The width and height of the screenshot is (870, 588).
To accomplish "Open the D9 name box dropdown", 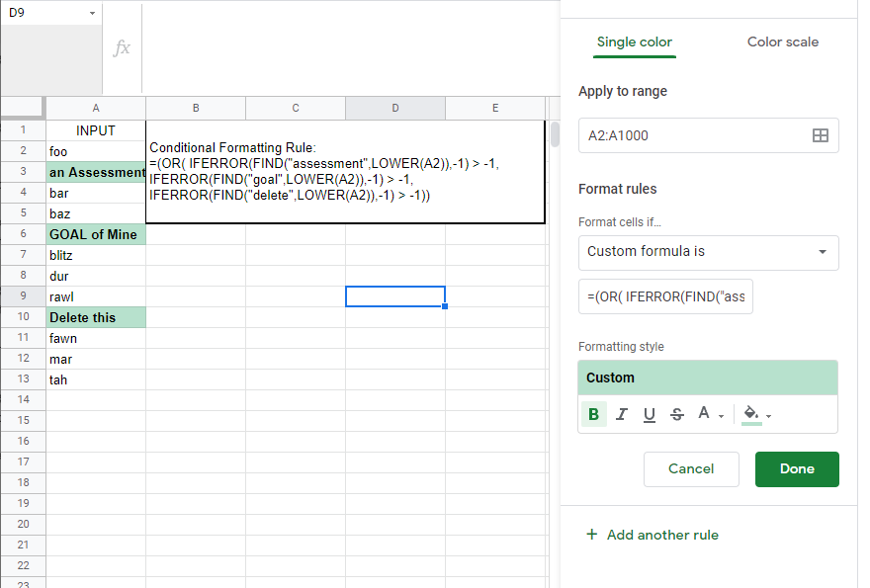I will (92, 13).
